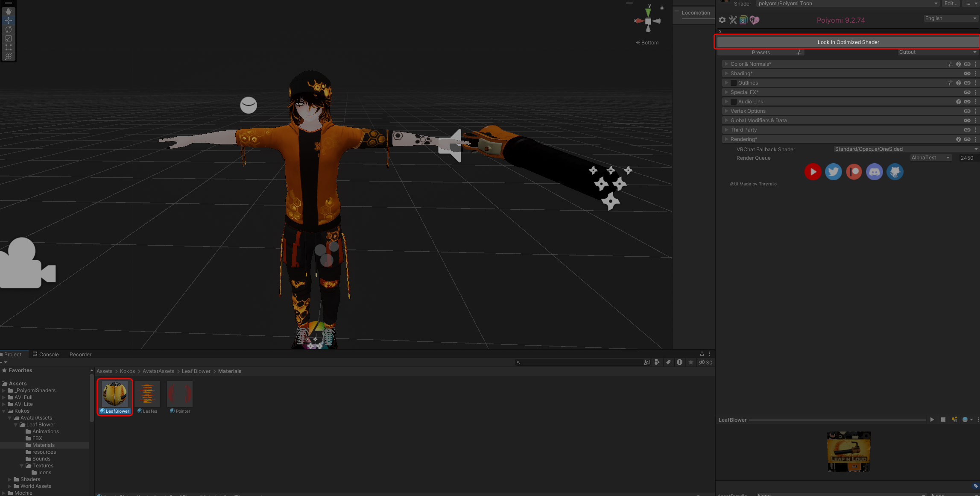Switch to the Recorder tab

(x=80, y=355)
